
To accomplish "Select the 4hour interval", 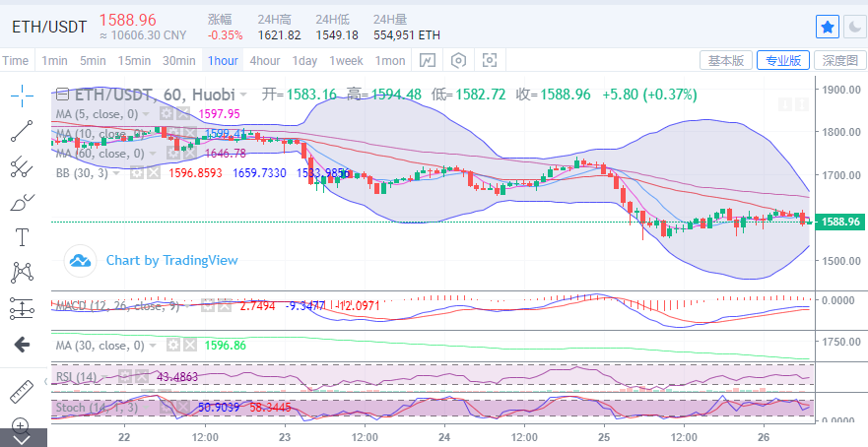I will click(x=265, y=60).
